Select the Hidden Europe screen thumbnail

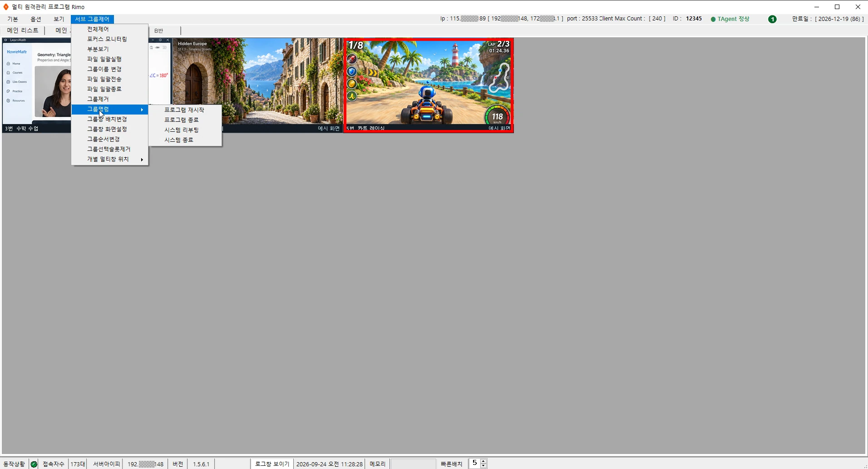tap(257, 85)
